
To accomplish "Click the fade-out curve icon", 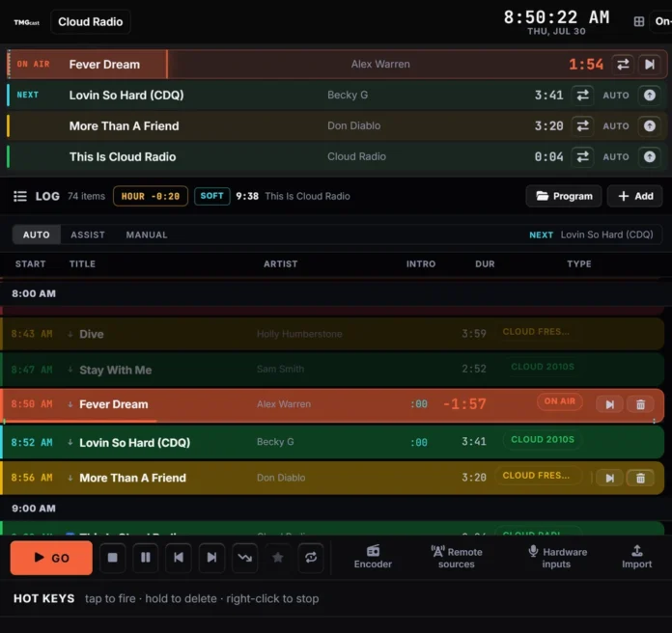I will pyautogui.click(x=244, y=558).
